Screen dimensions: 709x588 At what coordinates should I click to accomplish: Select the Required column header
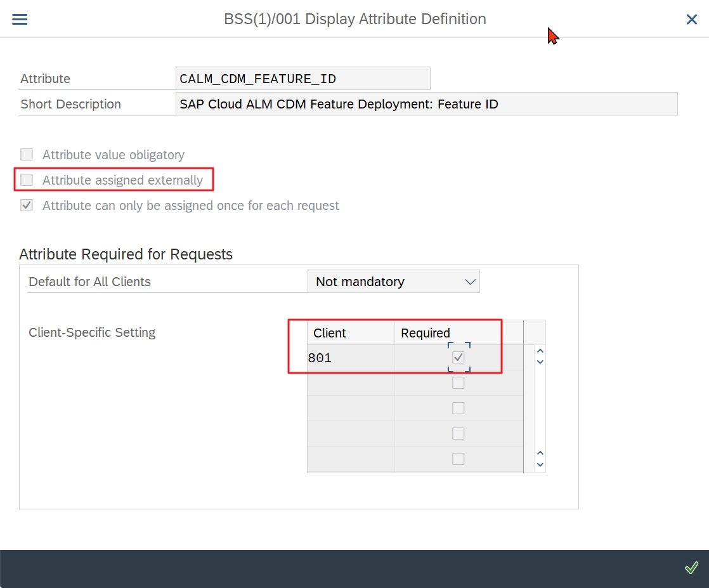pyautogui.click(x=458, y=333)
